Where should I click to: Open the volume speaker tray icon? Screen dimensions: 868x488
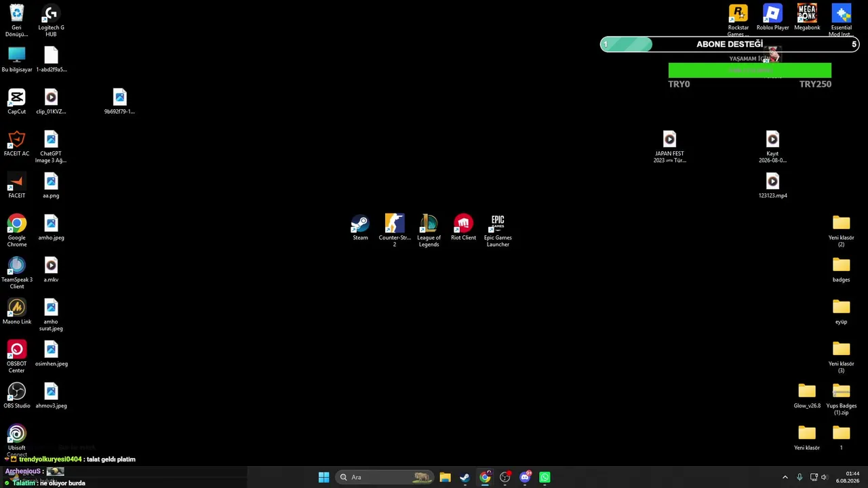pyautogui.click(x=825, y=477)
